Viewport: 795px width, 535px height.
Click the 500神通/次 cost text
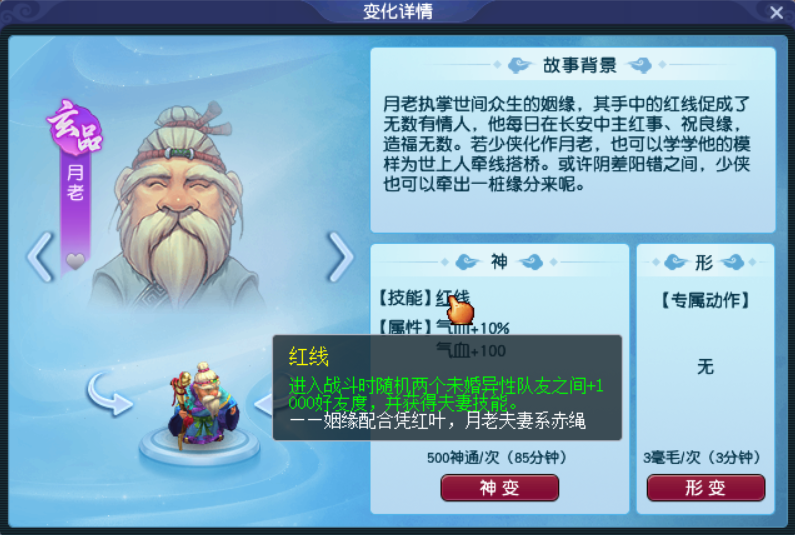pos(496,457)
